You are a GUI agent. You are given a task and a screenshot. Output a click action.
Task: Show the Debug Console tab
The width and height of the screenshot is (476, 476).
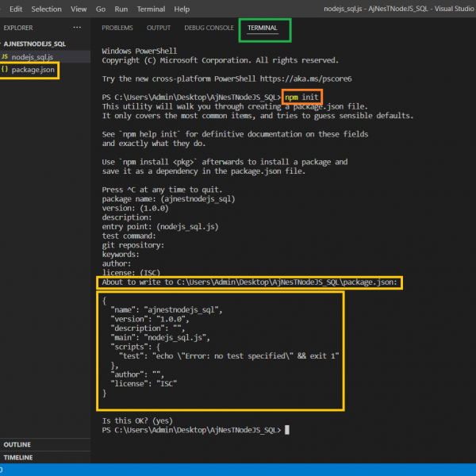[x=209, y=28]
